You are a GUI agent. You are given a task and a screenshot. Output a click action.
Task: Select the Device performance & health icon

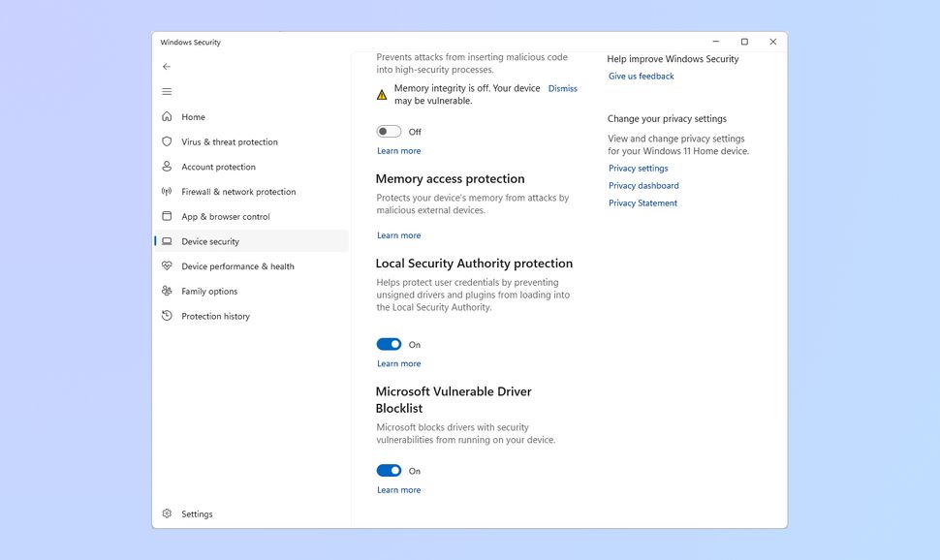click(x=167, y=265)
